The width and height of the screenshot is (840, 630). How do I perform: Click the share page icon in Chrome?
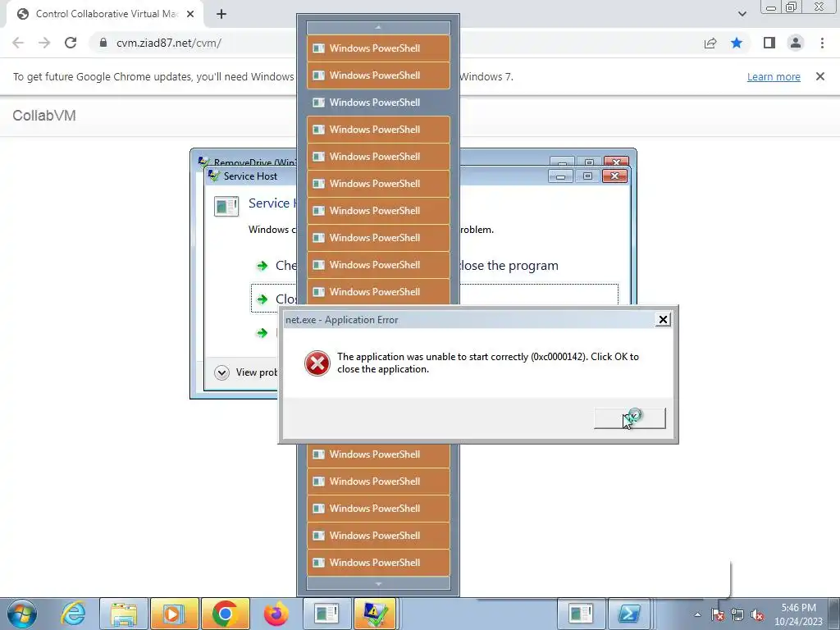coord(710,43)
